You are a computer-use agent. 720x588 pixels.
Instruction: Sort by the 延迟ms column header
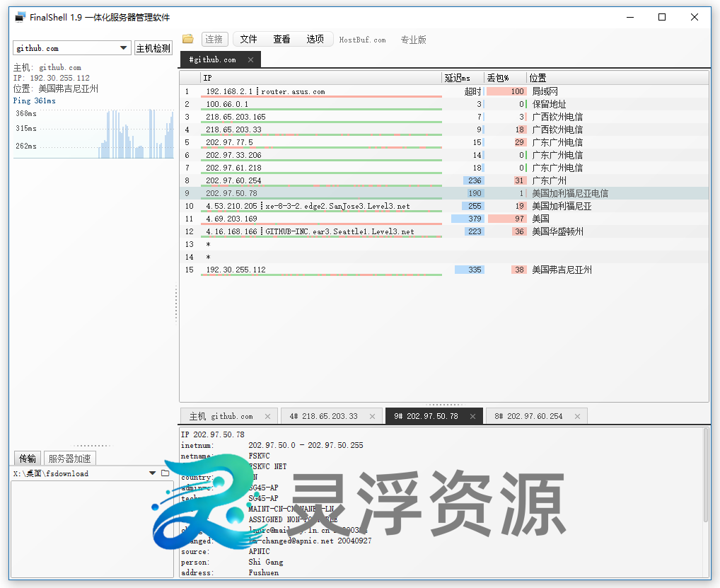click(x=463, y=78)
